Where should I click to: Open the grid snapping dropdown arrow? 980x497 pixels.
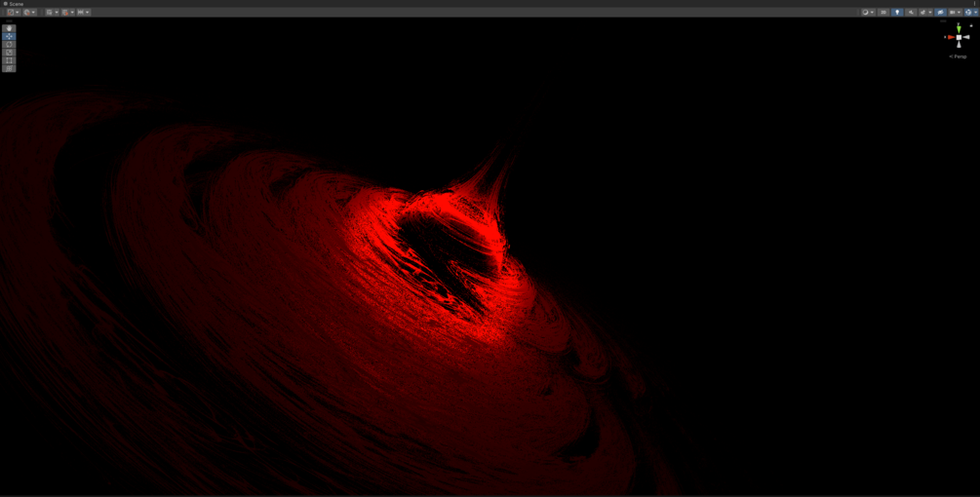click(x=72, y=12)
